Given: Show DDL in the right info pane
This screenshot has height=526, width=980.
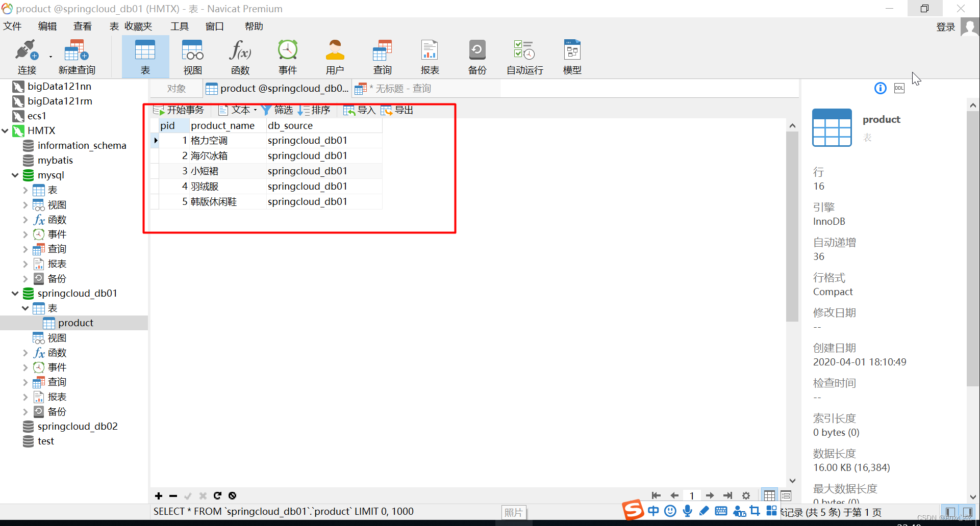Looking at the screenshot, I should [x=899, y=88].
